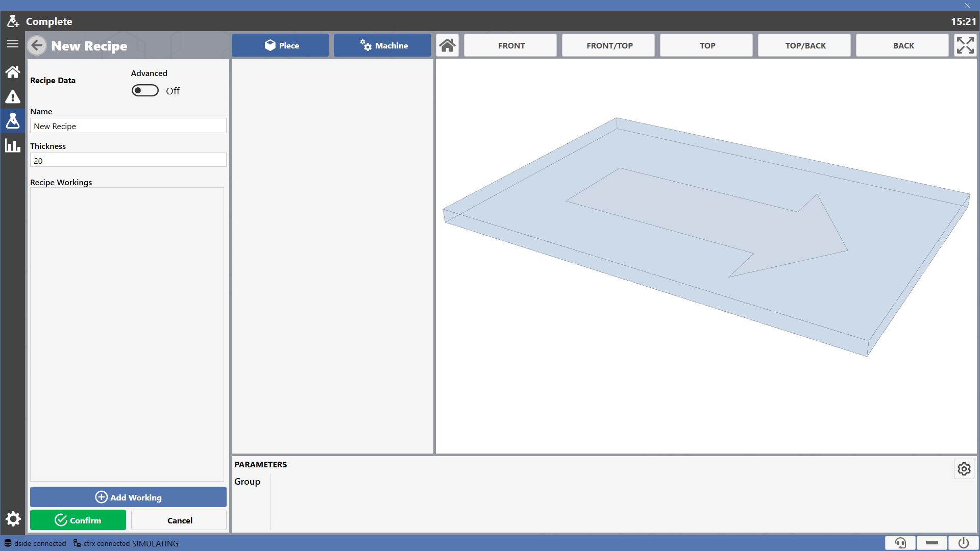This screenshot has height=551, width=980.
Task: Click the dside connected database icon
Action: pos(8,543)
